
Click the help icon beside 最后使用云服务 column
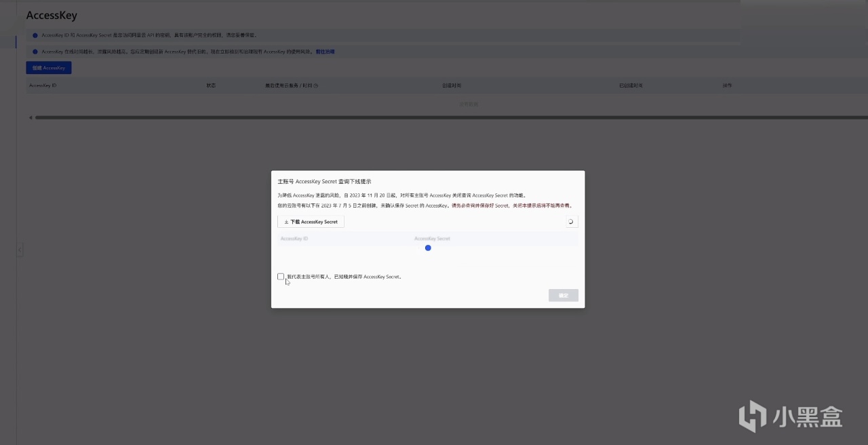(x=316, y=85)
